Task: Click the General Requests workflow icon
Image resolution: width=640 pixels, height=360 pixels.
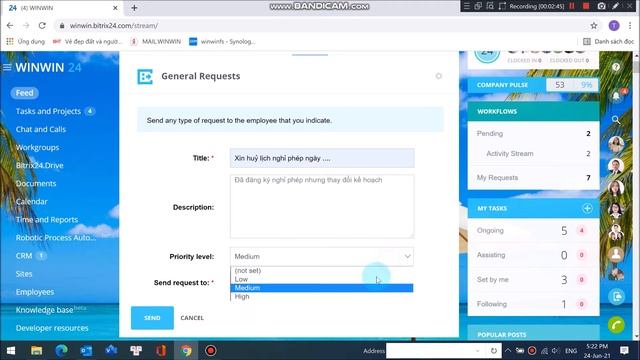Action: tap(145, 76)
